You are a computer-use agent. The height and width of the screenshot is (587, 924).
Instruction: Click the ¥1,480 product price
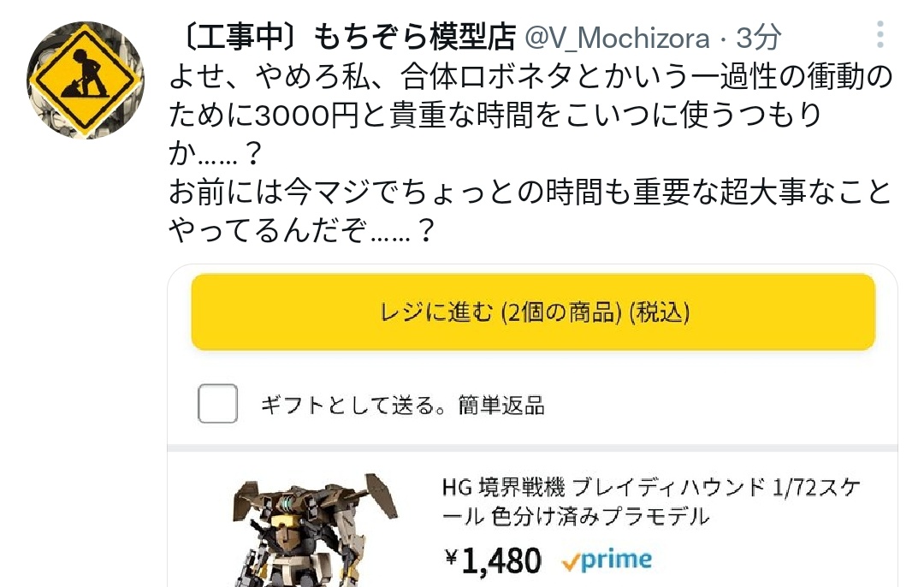(493, 560)
